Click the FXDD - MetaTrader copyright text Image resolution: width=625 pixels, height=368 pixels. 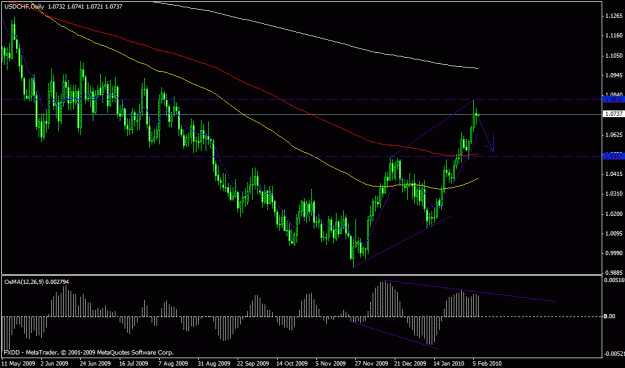click(89, 352)
